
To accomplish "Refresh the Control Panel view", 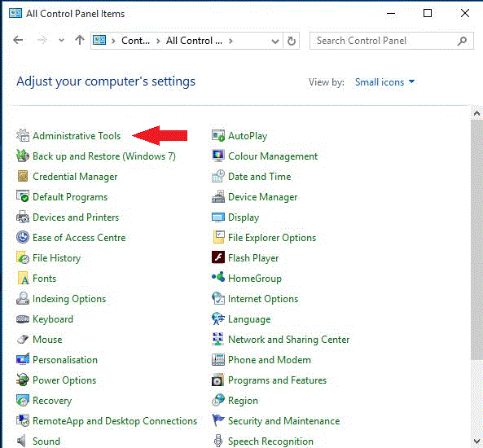I will coord(291,41).
